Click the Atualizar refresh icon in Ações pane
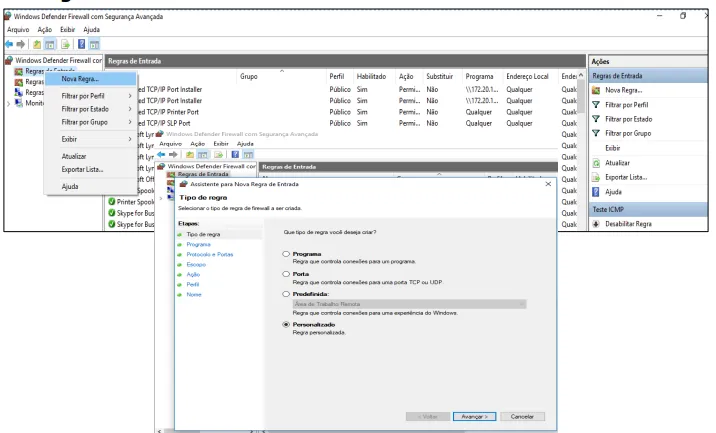716x433 pixels. pyautogui.click(x=596, y=163)
